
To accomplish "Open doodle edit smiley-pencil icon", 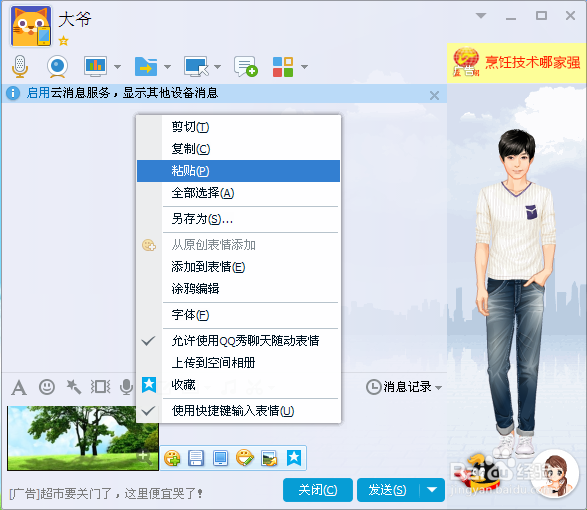I will (245, 458).
